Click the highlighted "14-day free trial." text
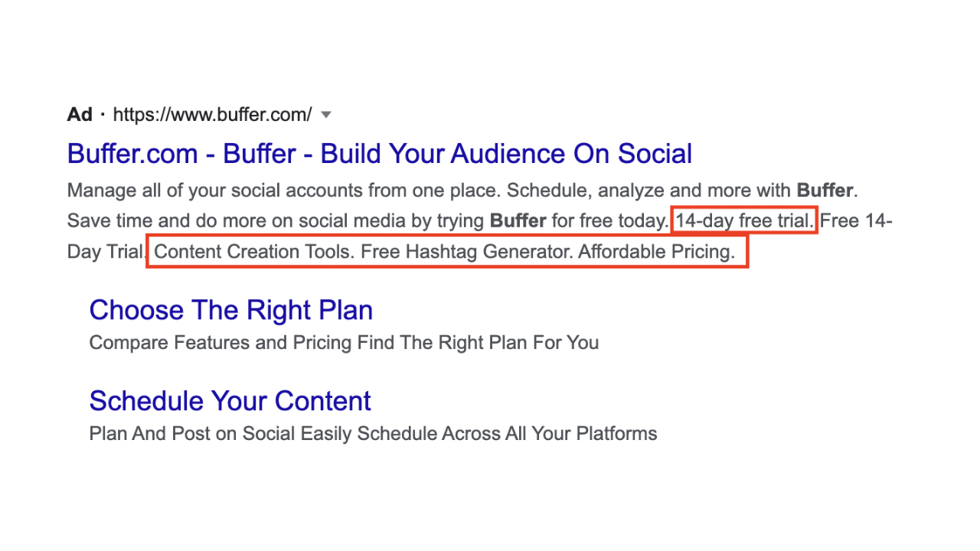This screenshot has width=980, height=551. (745, 221)
